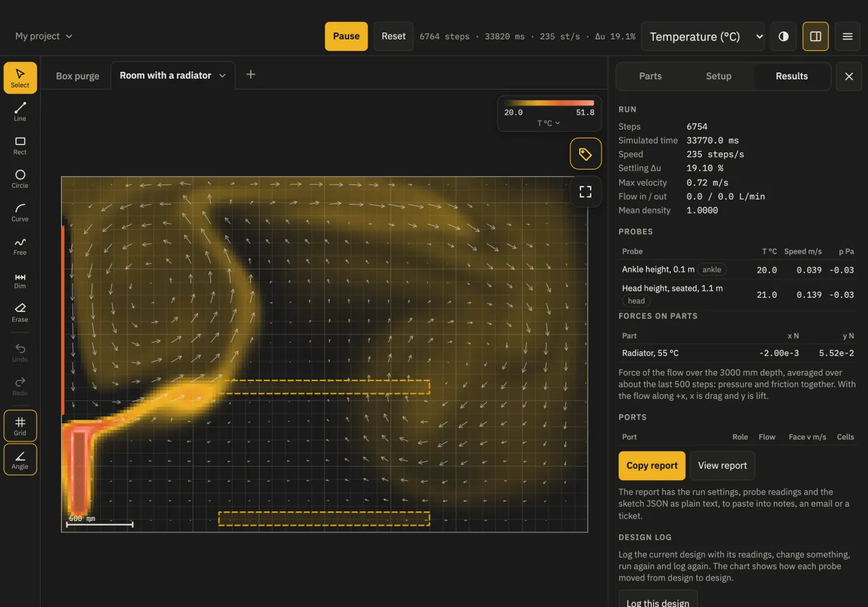Click the Undo button
Image resolution: width=868 pixels, height=607 pixels.
[20, 352]
